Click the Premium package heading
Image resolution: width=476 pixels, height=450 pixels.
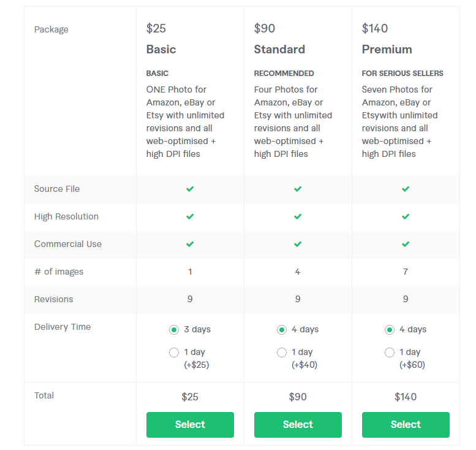pos(387,49)
